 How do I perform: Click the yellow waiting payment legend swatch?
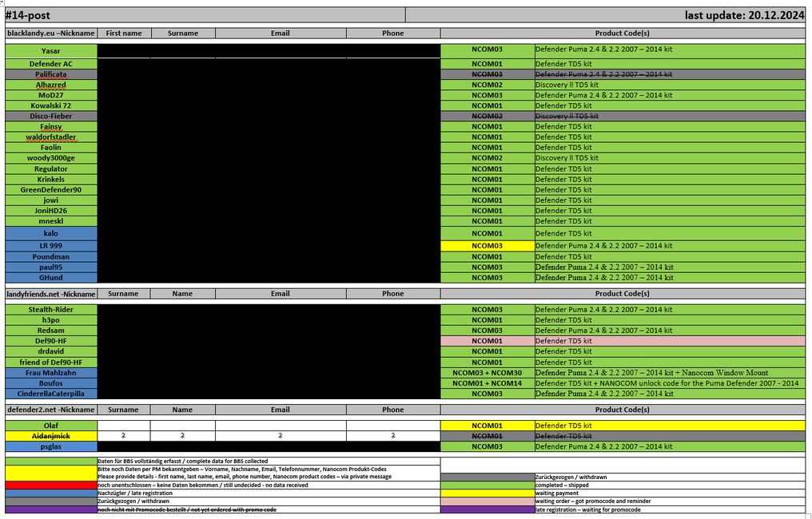(488, 493)
